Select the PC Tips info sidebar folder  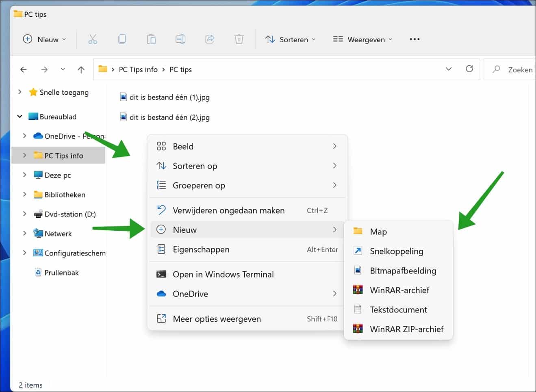click(x=65, y=155)
